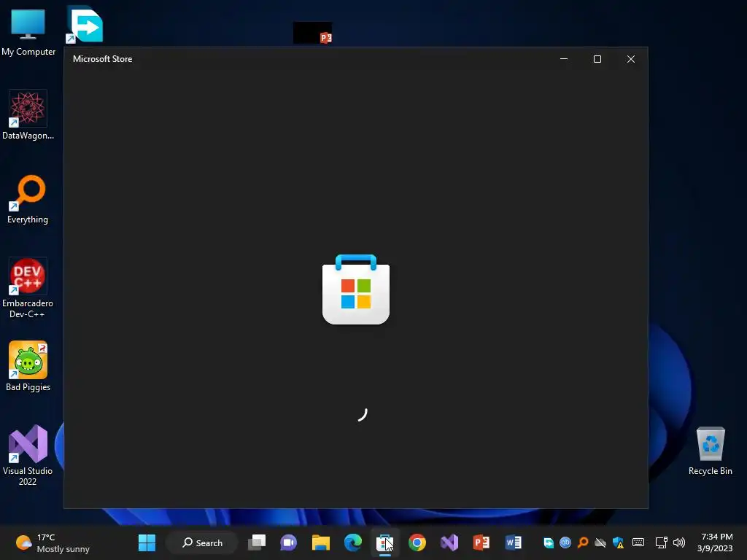
Task: Launch the DataWagon shortcut on desktop
Action: 28,114
